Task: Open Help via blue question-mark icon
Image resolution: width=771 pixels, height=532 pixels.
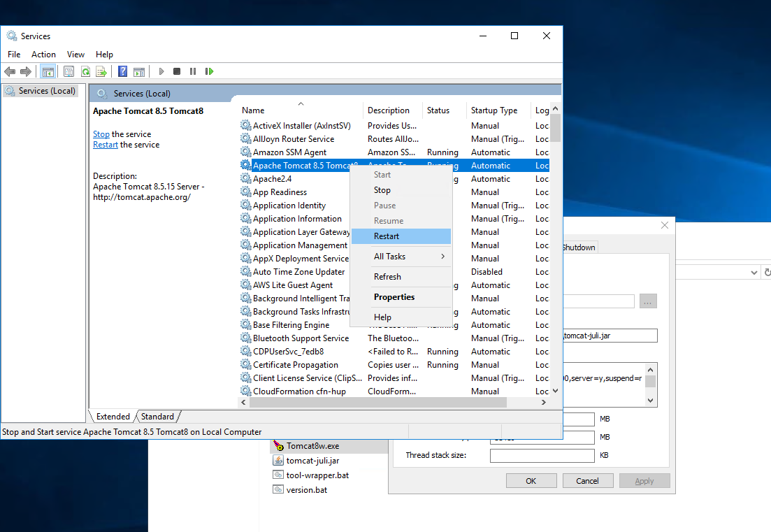Action: tap(122, 71)
